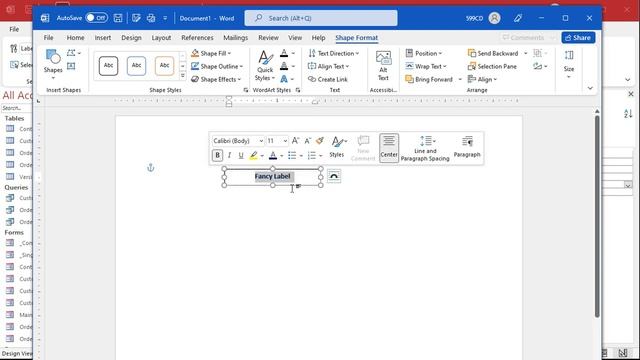
Task: Click Increase Font Size icon
Action: (x=296, y=141)
